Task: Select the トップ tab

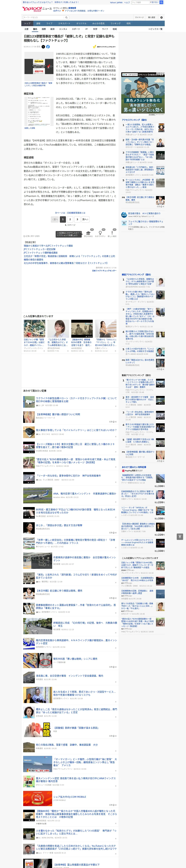Action: click(27, 24)
